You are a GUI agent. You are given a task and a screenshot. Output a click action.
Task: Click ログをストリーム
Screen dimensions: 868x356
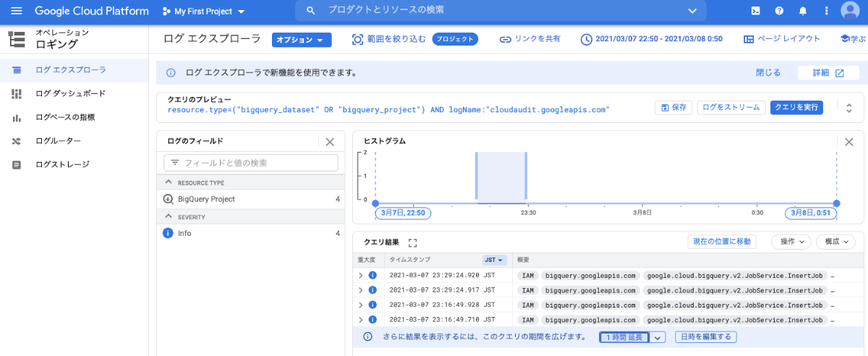click(x=731, y=107)
